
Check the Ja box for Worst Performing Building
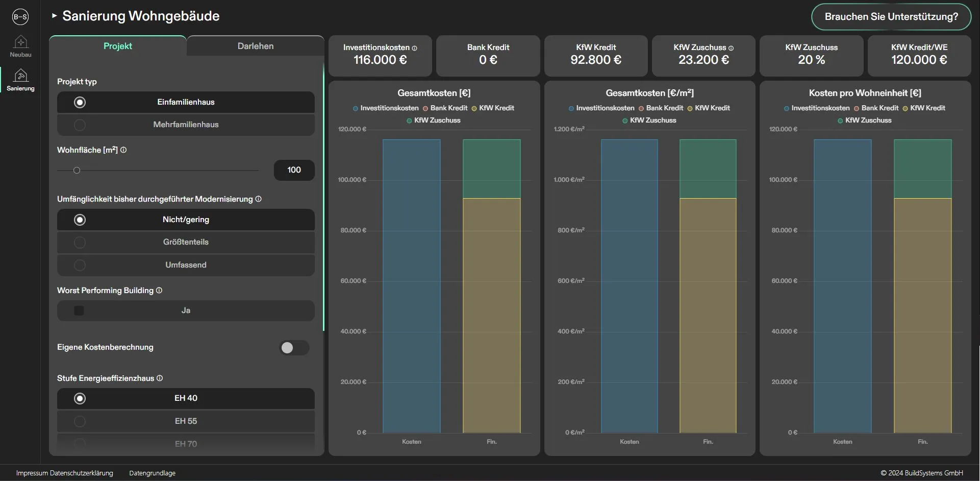pyautogui.click(x=80, y=310)
